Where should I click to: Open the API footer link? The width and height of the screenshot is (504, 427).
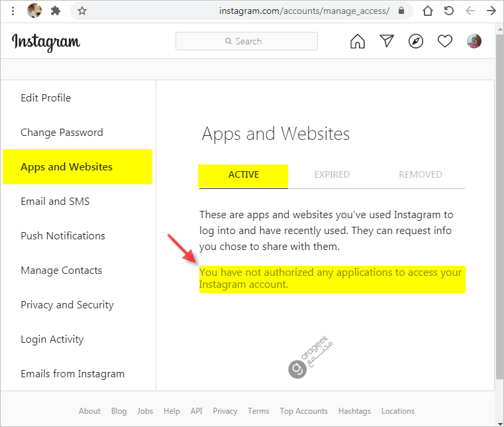[197, 411]
